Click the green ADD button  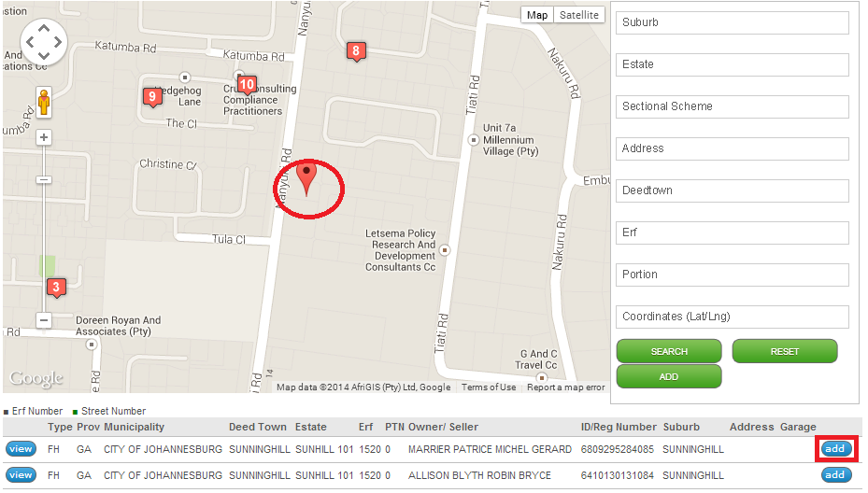[669, 376]
